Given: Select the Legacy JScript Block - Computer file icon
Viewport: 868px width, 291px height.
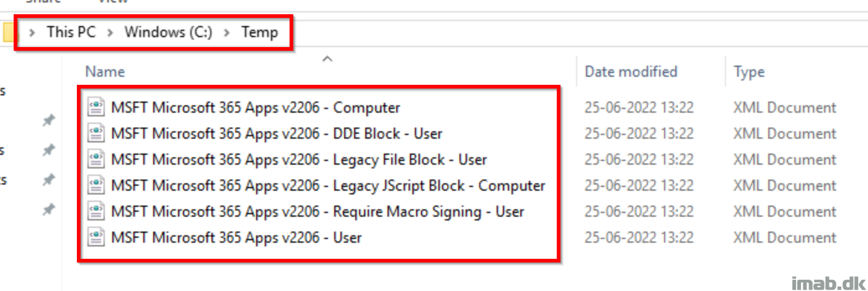Looking at the screenshot, I should coord(96,186).
